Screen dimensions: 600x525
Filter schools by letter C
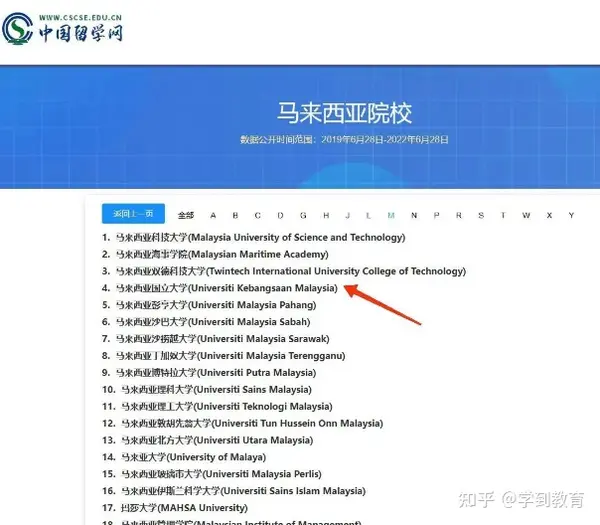pos(258,215)
